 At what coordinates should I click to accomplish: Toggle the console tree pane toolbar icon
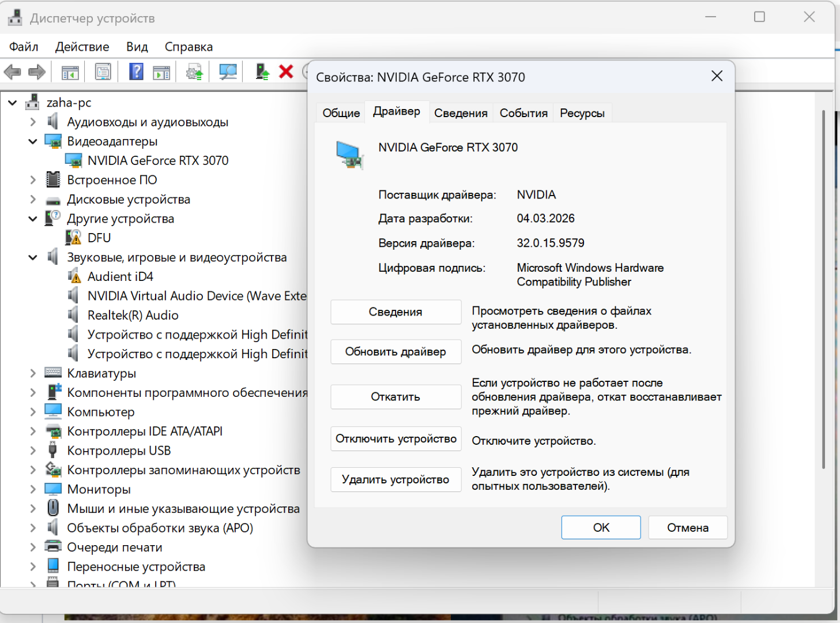(70, 72)
